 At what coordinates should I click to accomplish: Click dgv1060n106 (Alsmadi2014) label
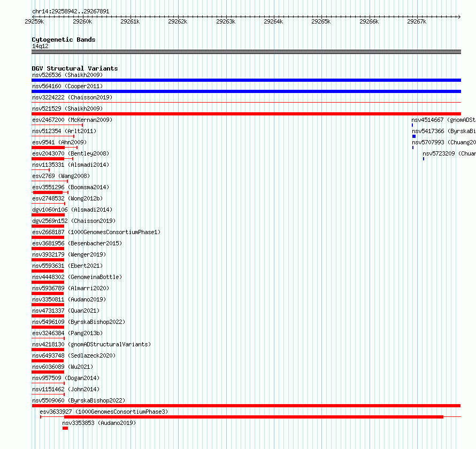coord(72,210)
